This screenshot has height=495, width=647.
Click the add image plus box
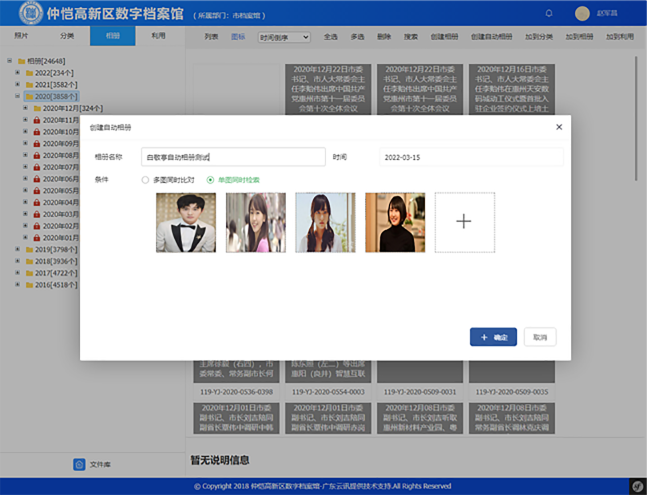click(464, 222)
